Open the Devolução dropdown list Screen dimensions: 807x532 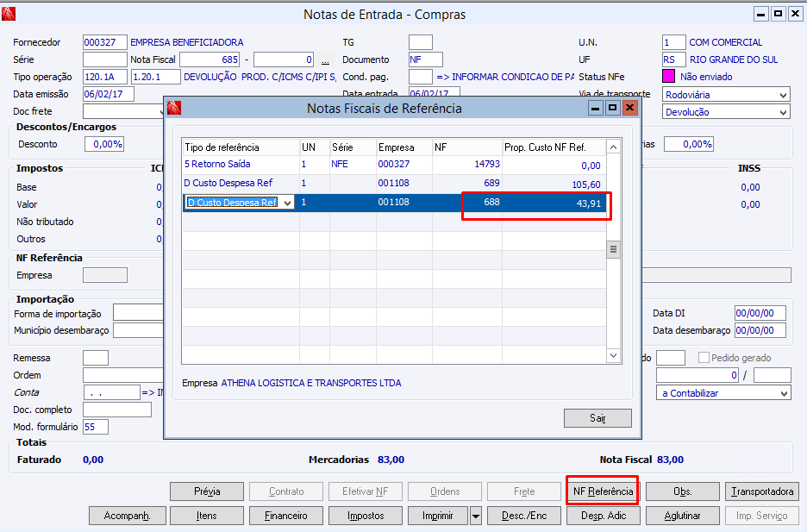[783, 112]
